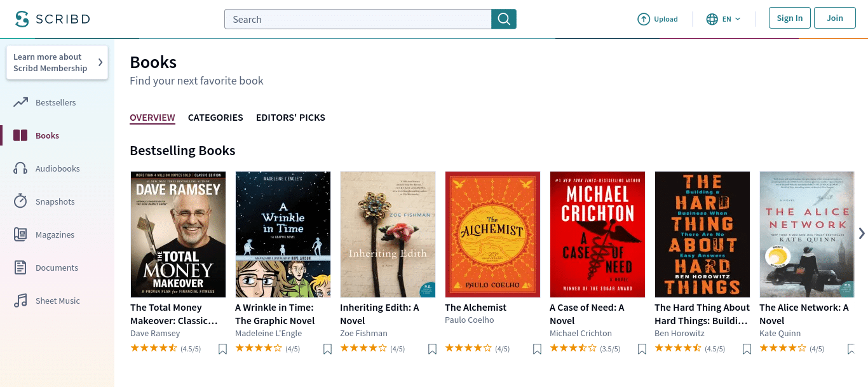Go to Documents in sidebar
Screen dimensions: 868x387
(57, 268)
